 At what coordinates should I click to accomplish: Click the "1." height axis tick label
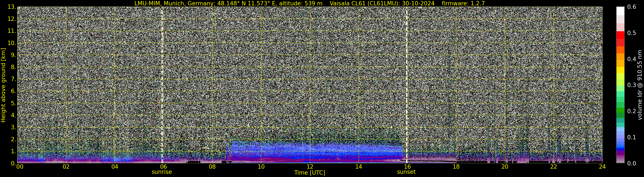(13, 151)
